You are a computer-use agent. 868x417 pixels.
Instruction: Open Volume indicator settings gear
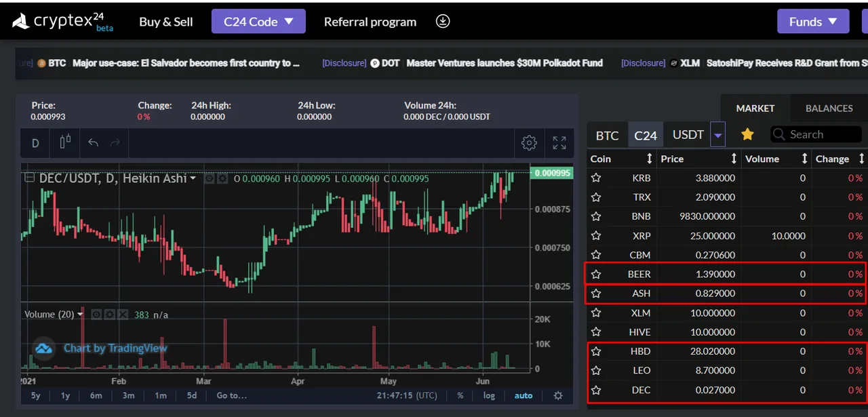[109, 315]
